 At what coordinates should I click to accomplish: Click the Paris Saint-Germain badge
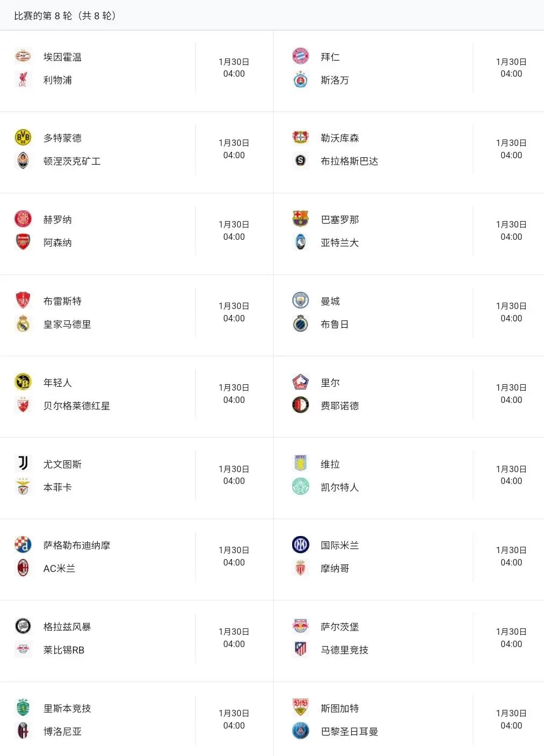(x=300, y=731)
